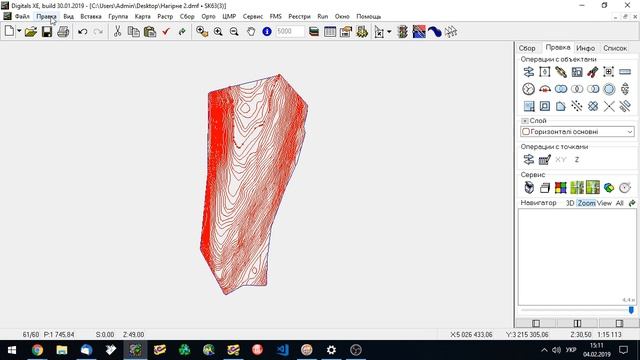640x360 pixels.
Task: Save the map with the floppy icon
Action: pos(47,31)
